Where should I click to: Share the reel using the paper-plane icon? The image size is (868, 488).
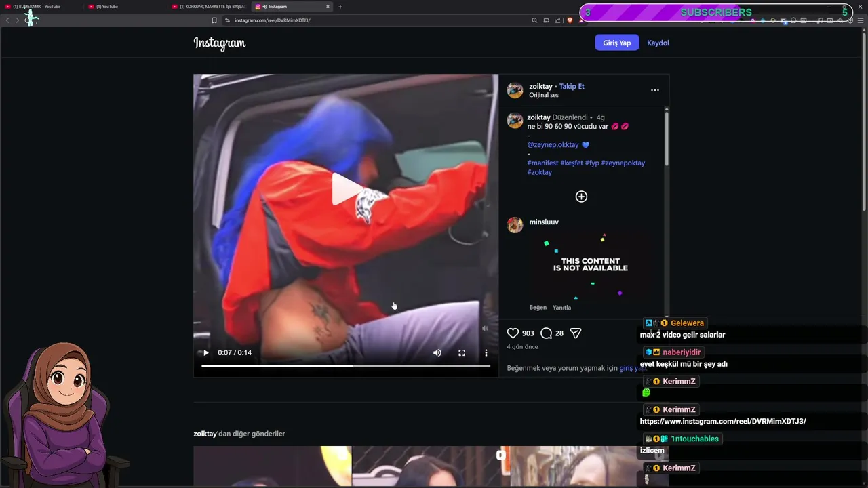tap(576, 333)
